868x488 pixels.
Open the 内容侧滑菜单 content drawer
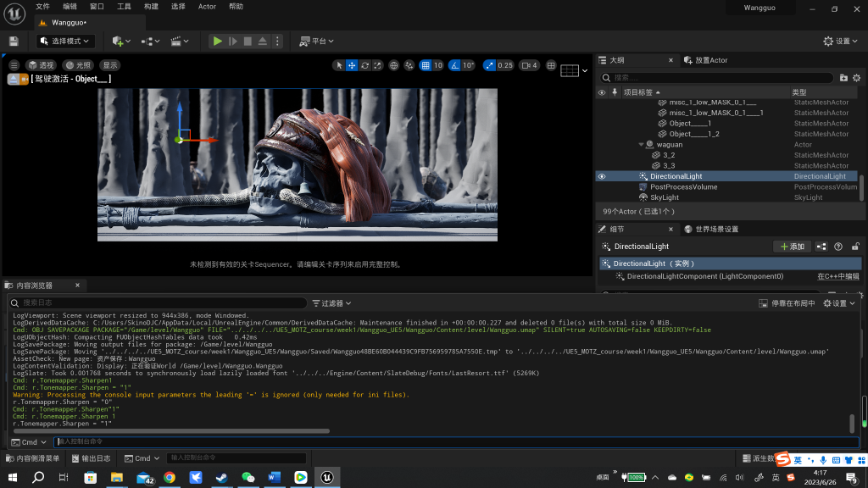click(32, 458)
